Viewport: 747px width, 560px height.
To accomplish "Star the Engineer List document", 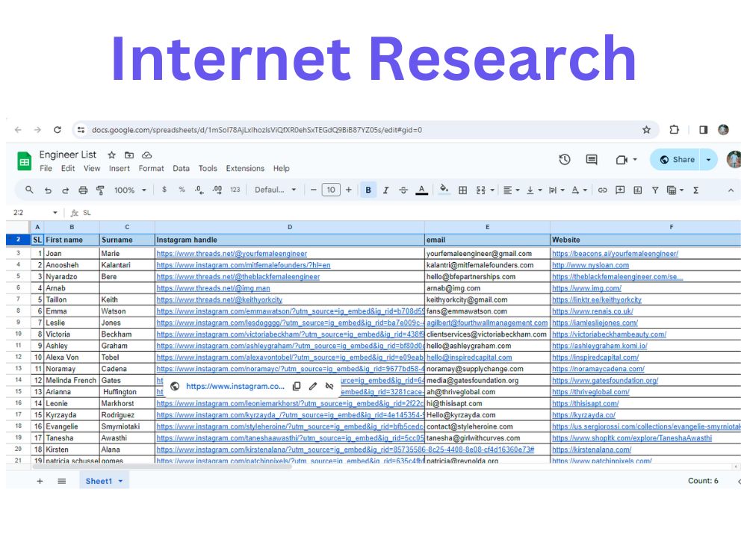I will click(111, 155).
